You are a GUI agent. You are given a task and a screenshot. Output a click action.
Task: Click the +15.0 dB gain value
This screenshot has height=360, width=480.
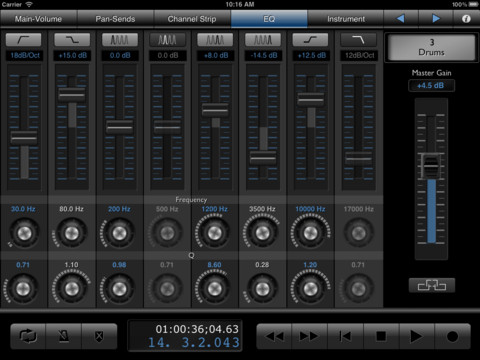click(x=73, y=55)
